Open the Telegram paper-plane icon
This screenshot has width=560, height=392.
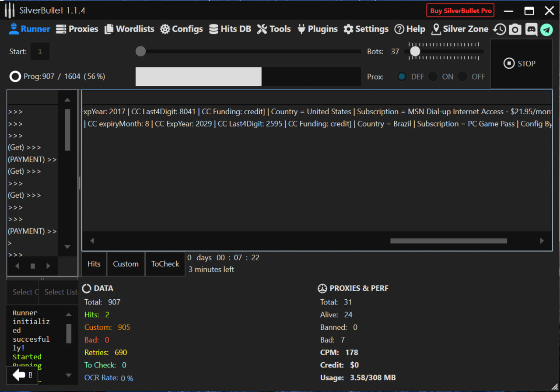546,29
